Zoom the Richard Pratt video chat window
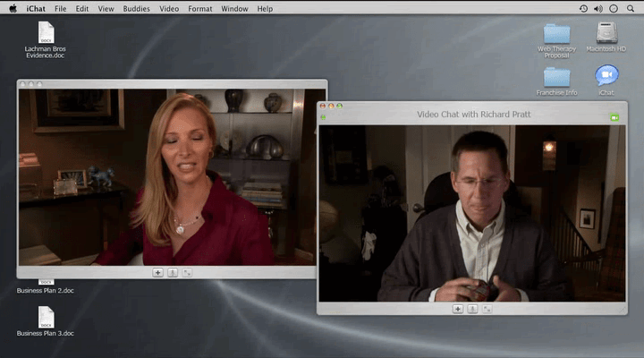Image resolution: width=644 pixels, height=358 pixels. (x=339, y=106)
